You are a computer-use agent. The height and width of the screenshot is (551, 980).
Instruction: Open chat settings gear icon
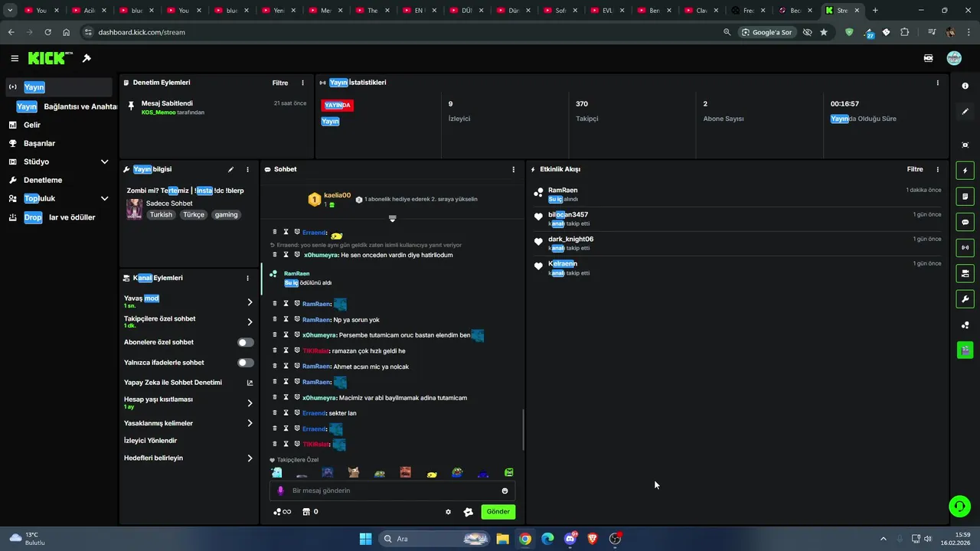448,512
